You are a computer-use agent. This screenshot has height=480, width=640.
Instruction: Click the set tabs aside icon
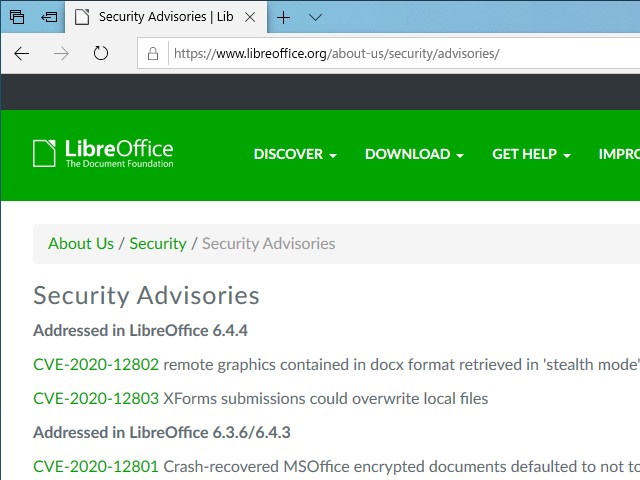(x=48, y=17)
